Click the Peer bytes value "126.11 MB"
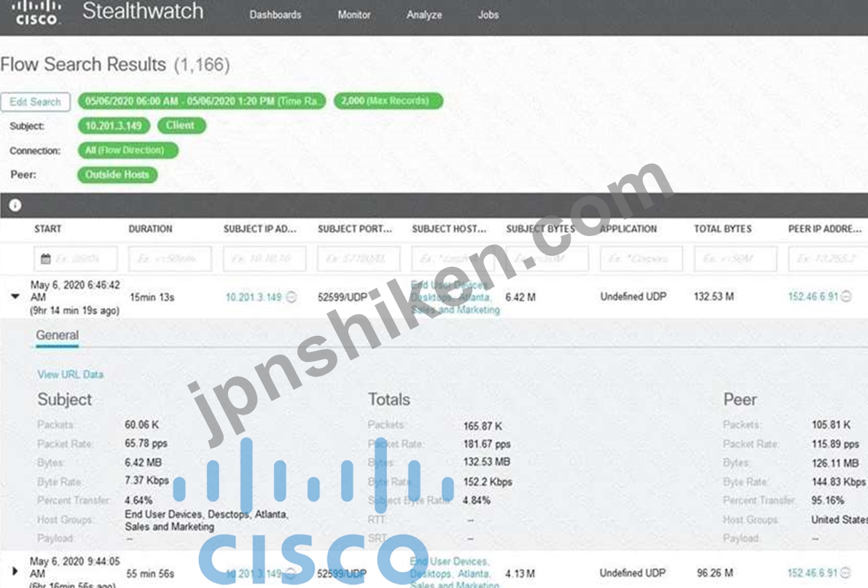 pyautogui.click(x=835, y=463)
